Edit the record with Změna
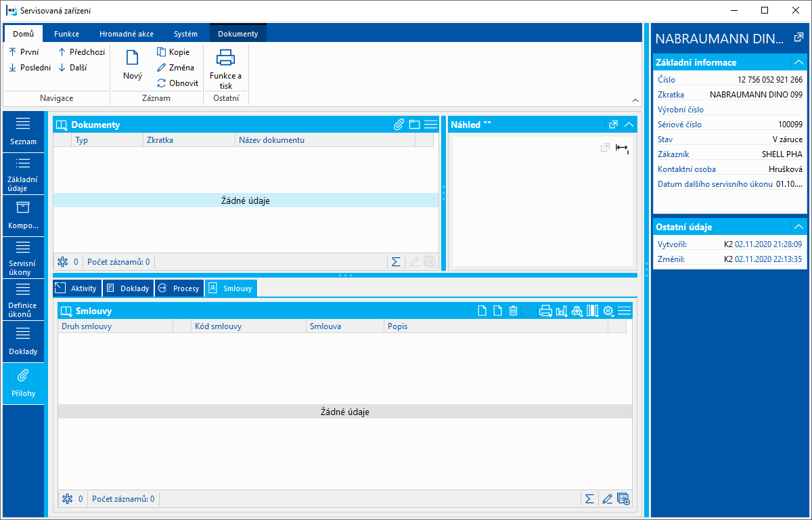Screen dimensions: 812x520 coord(176,67)
